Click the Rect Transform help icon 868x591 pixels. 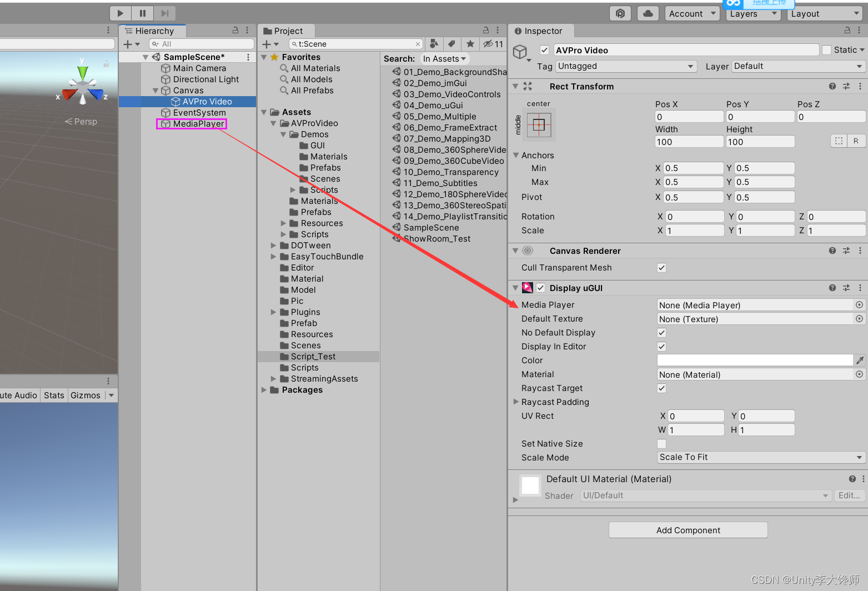click(832, 86)
